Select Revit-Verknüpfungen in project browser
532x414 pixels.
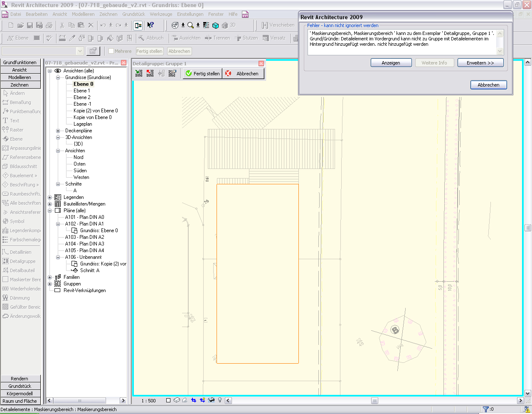pos(84,290)
